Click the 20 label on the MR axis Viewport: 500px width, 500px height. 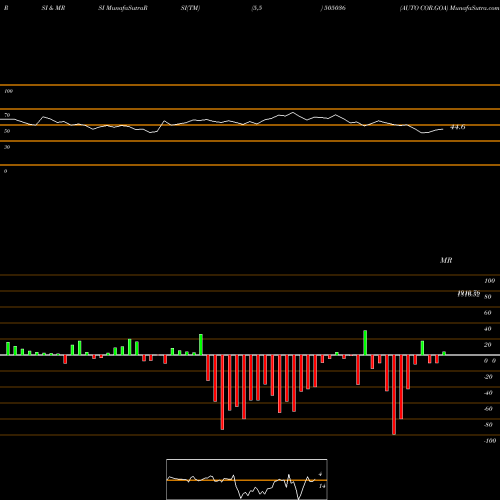488,345
